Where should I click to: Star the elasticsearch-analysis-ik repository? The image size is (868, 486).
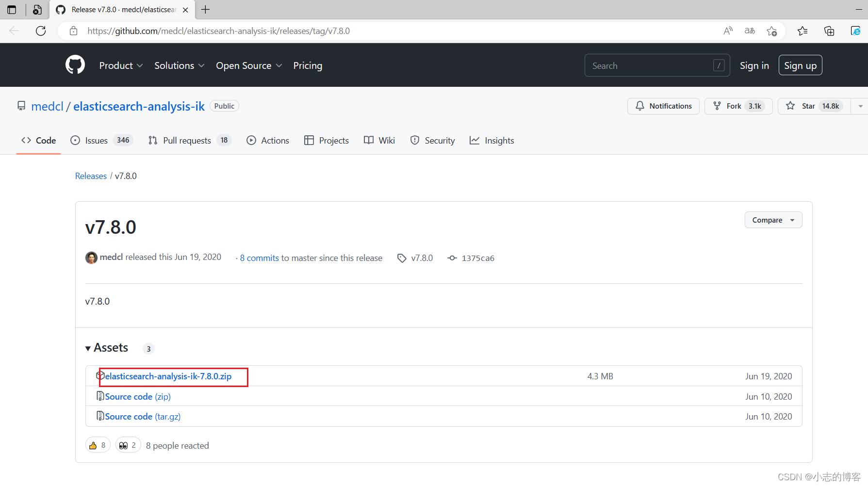click(809, 106)
